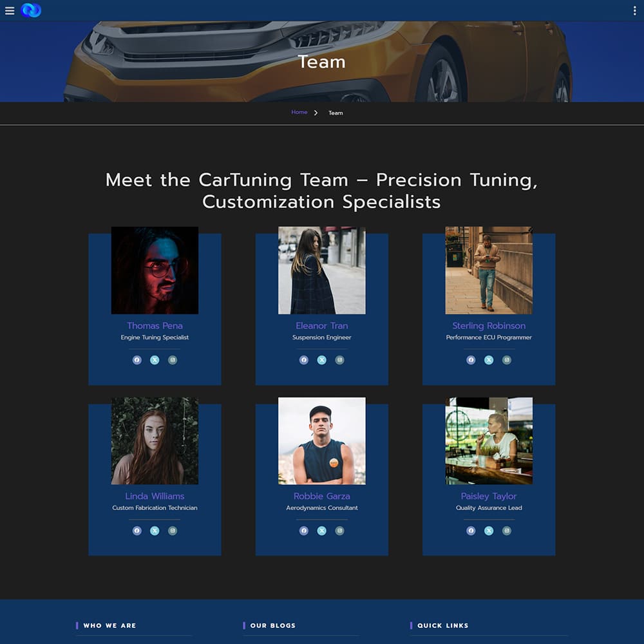Open Robbie Garza's Facebook icon
Image resolution: width=644 pixels, height=644 pixels.
304,531
